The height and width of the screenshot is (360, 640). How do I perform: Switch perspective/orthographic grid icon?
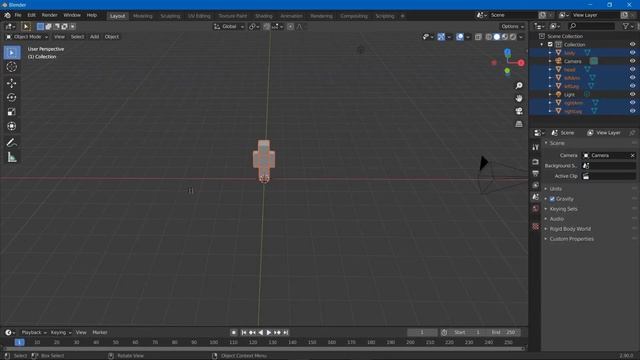click(519, 124)
